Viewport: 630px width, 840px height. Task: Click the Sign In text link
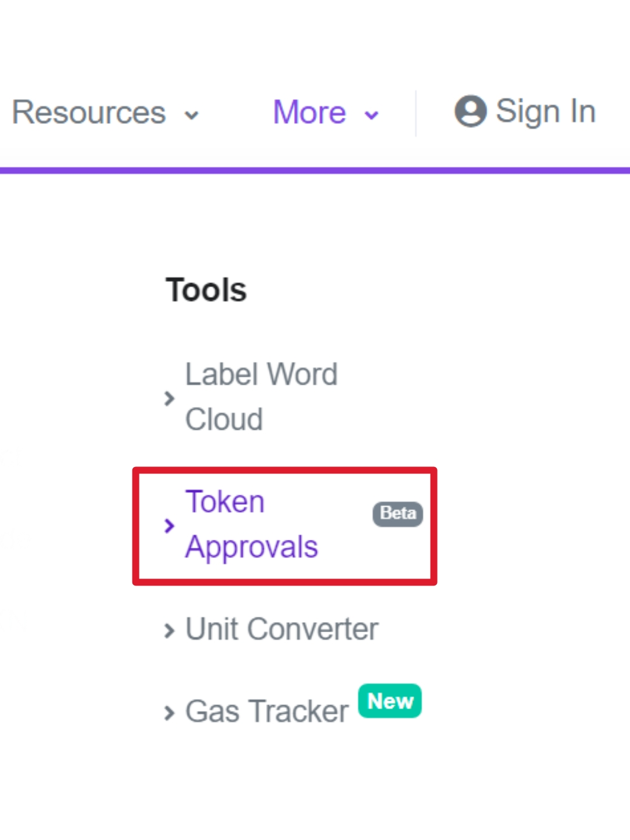pos(545,111)
